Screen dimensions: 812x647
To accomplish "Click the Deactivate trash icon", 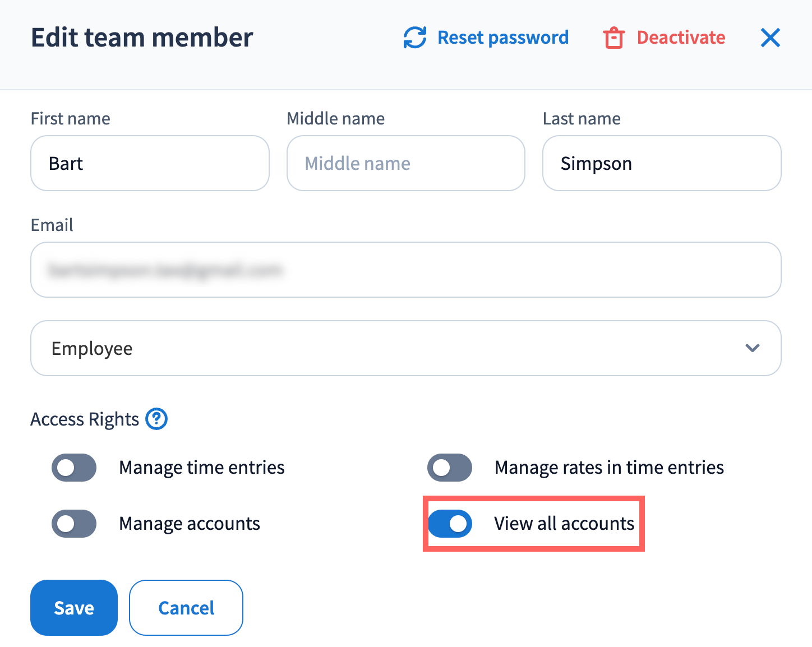I will (x=613, y=38).
